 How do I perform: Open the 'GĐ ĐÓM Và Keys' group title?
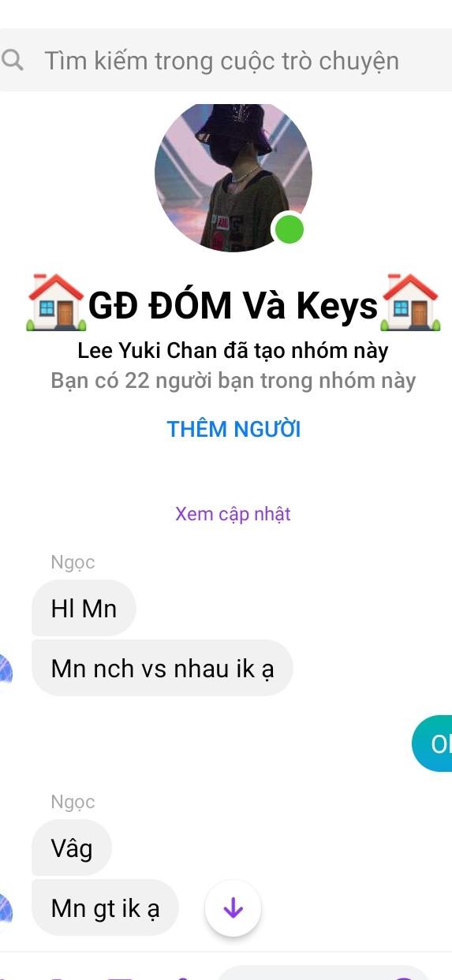point(233,305)
